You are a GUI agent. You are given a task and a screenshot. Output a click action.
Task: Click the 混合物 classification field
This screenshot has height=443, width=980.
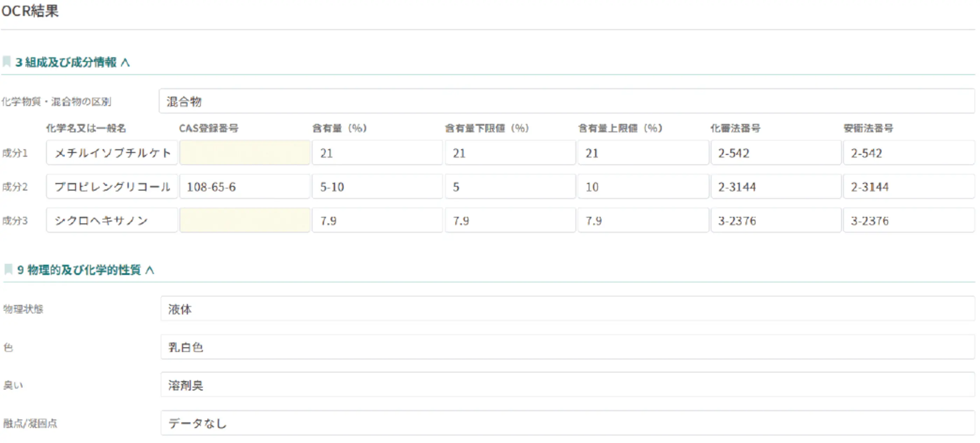566,101
